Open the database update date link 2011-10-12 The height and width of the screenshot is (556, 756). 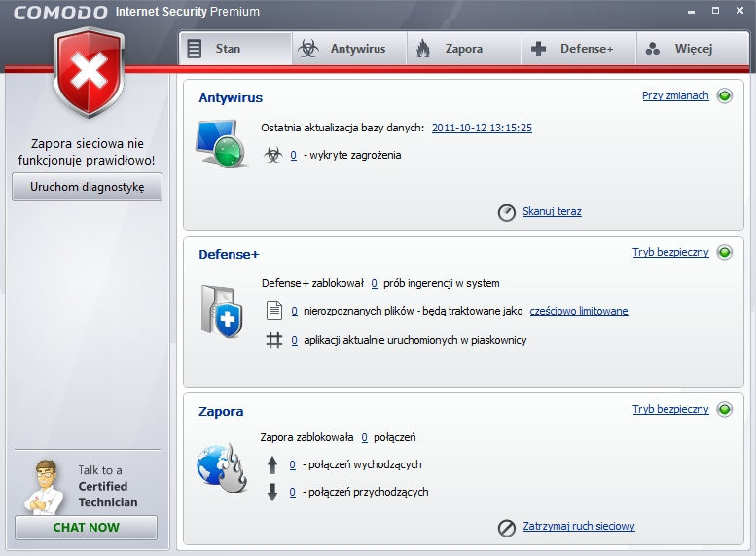coord(482,128)
